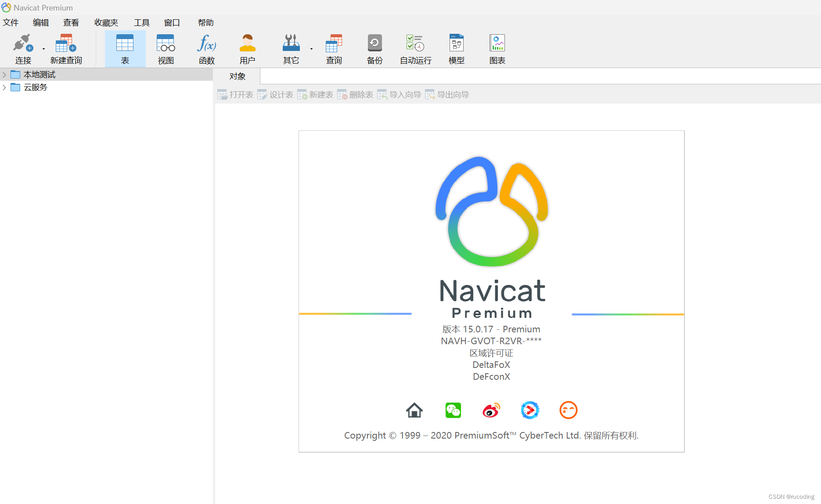This screenshot has height=504, width=821.
Task: Click the Import Wizard (导入向导) button
Action: pyautogui.click(x=399, y=95)
